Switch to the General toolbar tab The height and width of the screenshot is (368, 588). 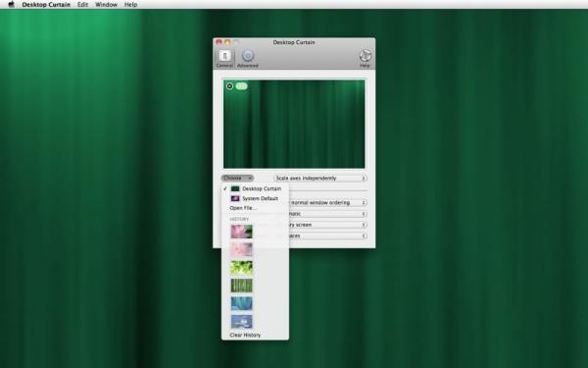point(224,59)
